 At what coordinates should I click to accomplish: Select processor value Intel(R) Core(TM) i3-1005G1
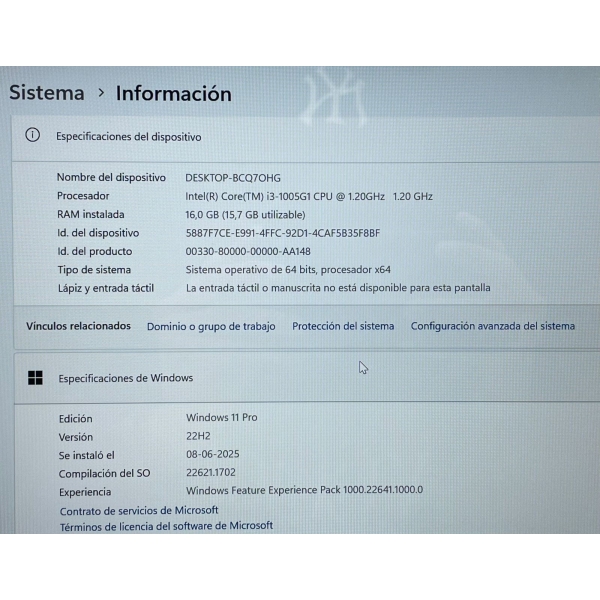coord(248,196)
